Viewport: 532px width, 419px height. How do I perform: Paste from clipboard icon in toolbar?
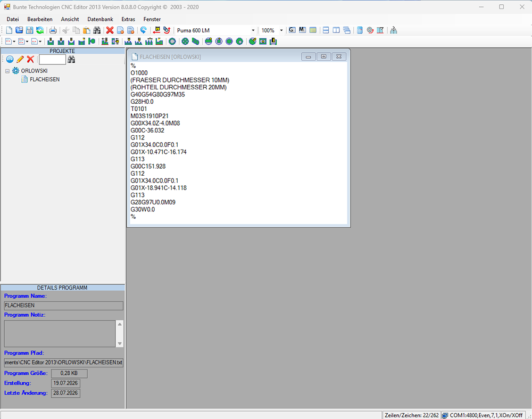click(x=87, y=30)
